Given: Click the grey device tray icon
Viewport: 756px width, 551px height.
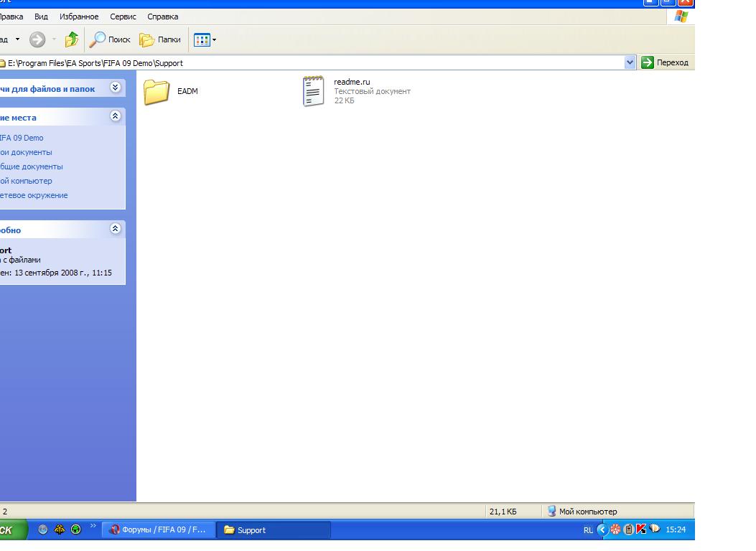Looking at the screenshot, I should pos(629,529).
